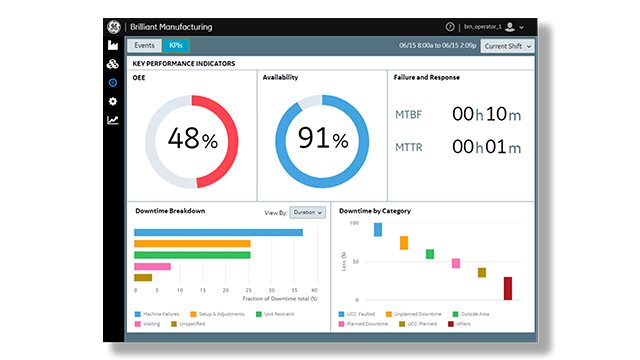
Task: Toggle Planned Downtime legend swatch
Action: pos(341,324)
